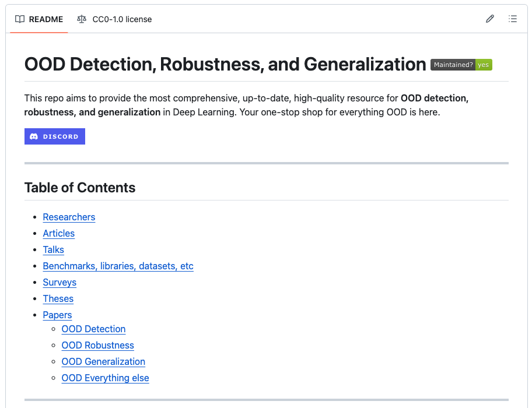Screen dimensions: 532x408
Task: Go to OOD Generalization link
Action: [103, 361]
